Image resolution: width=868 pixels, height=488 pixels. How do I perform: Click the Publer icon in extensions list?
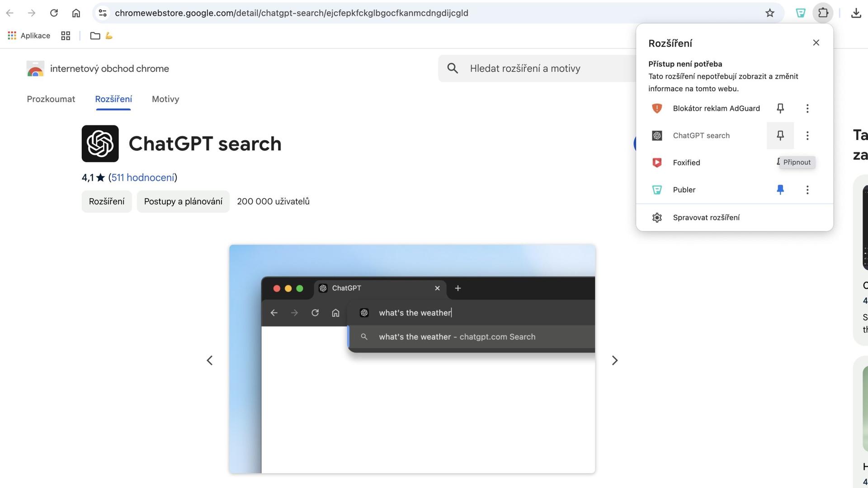[657, 190]
